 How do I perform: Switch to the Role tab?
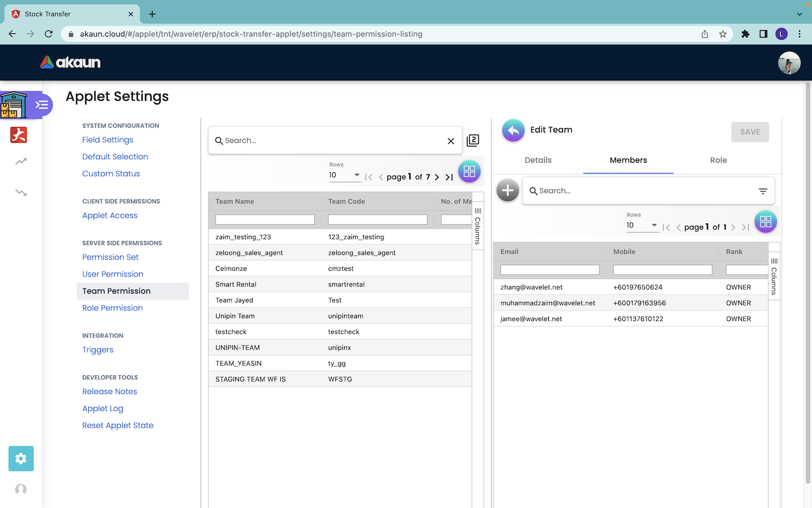[x=718, y=160]
